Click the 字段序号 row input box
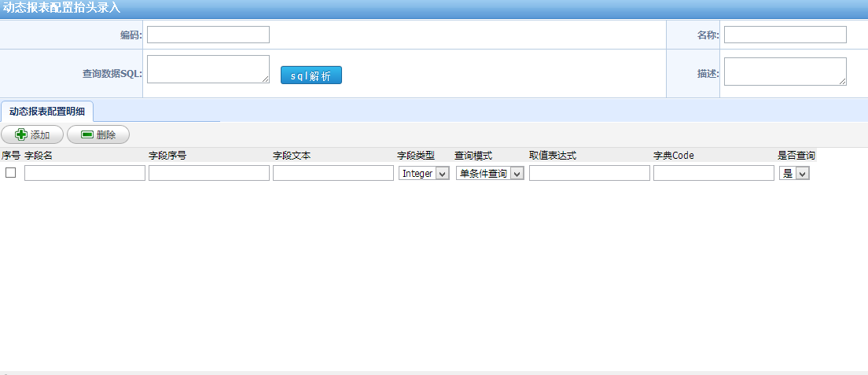Screen dimensions: 868x375 208,174
